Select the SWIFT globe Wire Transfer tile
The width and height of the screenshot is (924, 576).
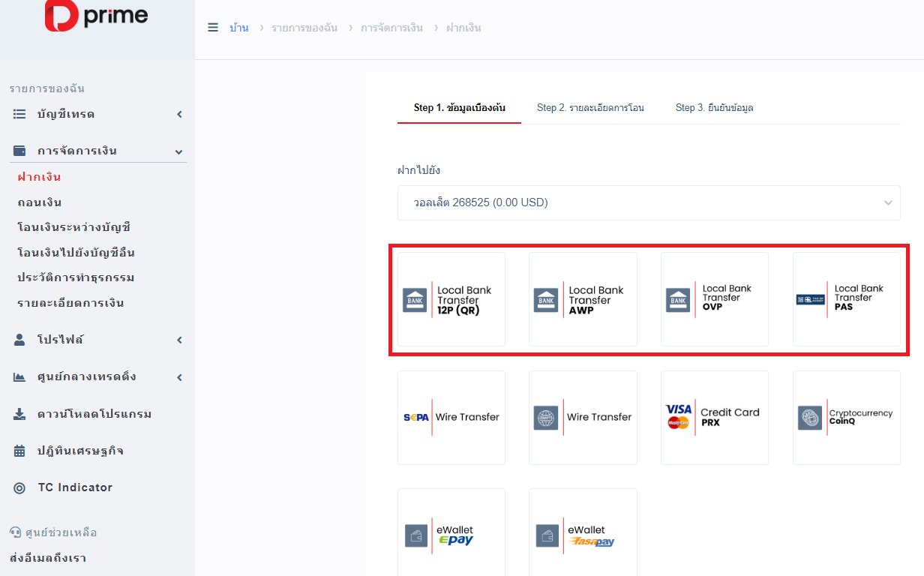pos(583,417)
